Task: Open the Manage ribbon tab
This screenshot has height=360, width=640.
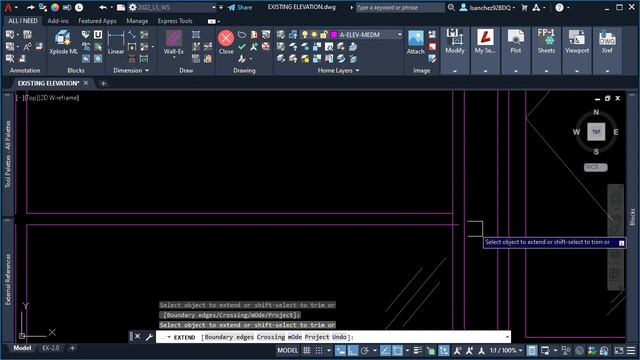Action: [137, 21]
